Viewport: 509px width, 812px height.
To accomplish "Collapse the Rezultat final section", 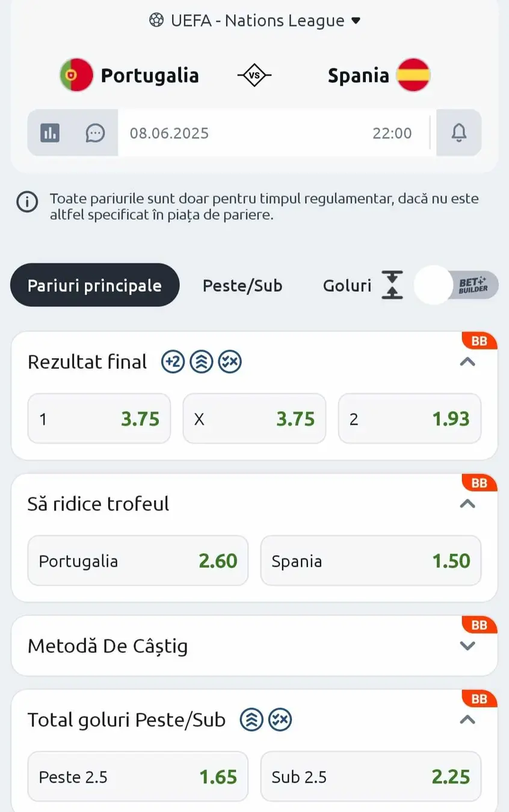I will click(467, 362).
